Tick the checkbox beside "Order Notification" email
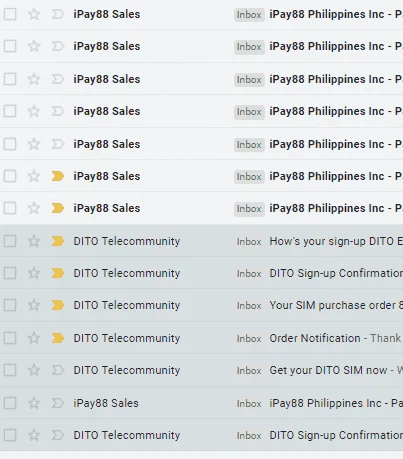The width and height of the screenshot is (403, 459). 10,338
